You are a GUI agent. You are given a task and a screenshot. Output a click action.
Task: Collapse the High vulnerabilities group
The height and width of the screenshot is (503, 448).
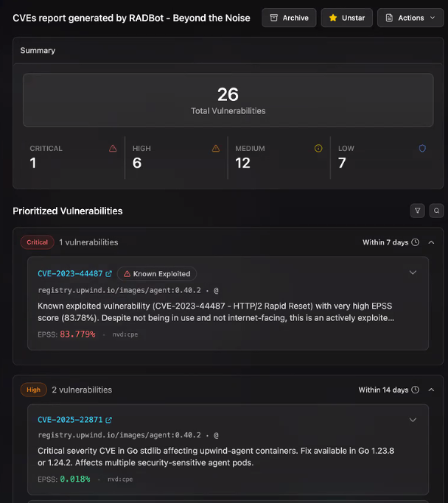(431, 390)
